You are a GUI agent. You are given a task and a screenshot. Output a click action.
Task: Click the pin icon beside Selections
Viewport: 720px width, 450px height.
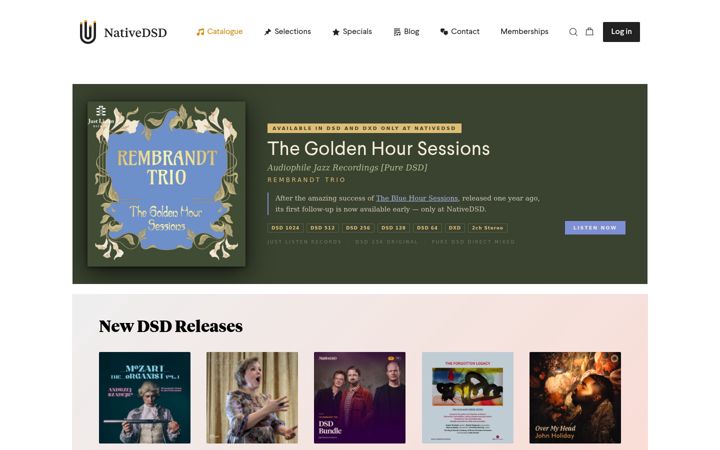(x=268, y=32)
